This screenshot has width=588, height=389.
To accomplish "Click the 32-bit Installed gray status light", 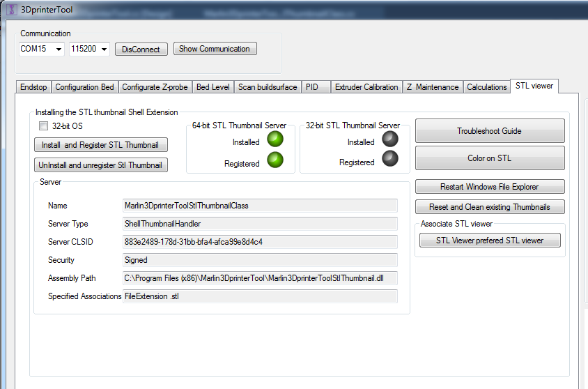I will pyautogui.click(x=391, y=139).
